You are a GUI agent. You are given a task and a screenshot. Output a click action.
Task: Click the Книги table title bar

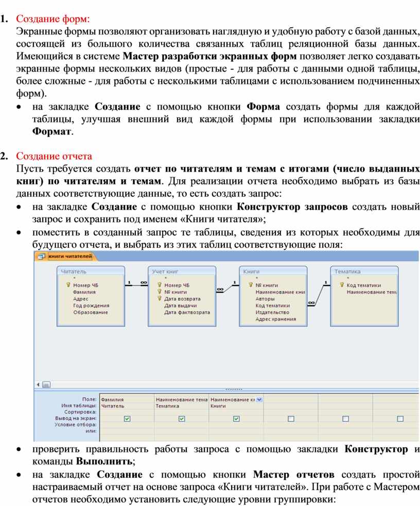tap(273, 272)
